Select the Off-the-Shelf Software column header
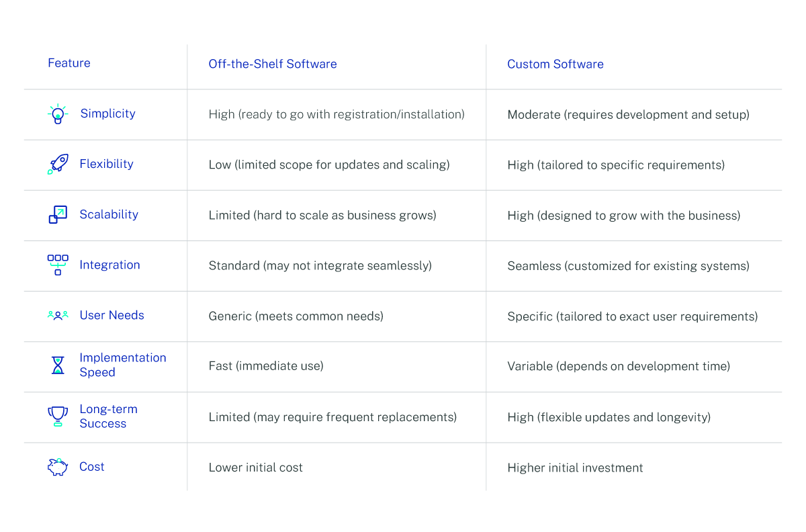806x532 pixels. pos(273,64)
